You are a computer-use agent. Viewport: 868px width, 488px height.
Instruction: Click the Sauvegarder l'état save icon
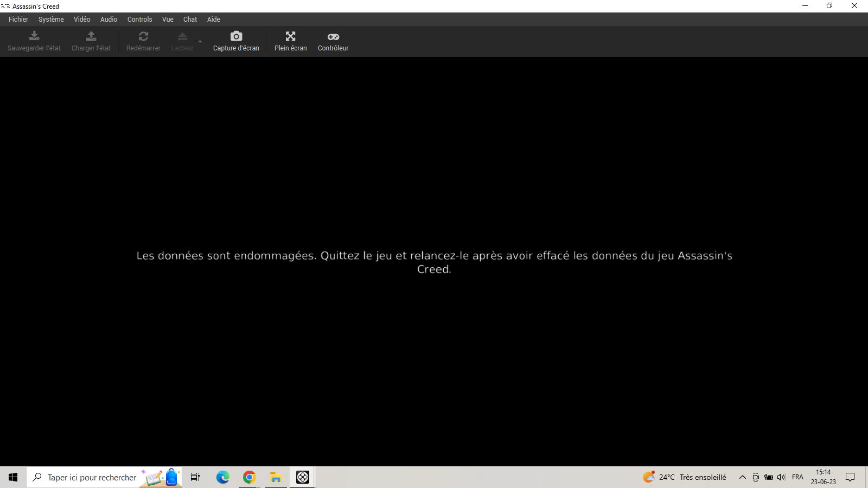(x=34, y=36)
